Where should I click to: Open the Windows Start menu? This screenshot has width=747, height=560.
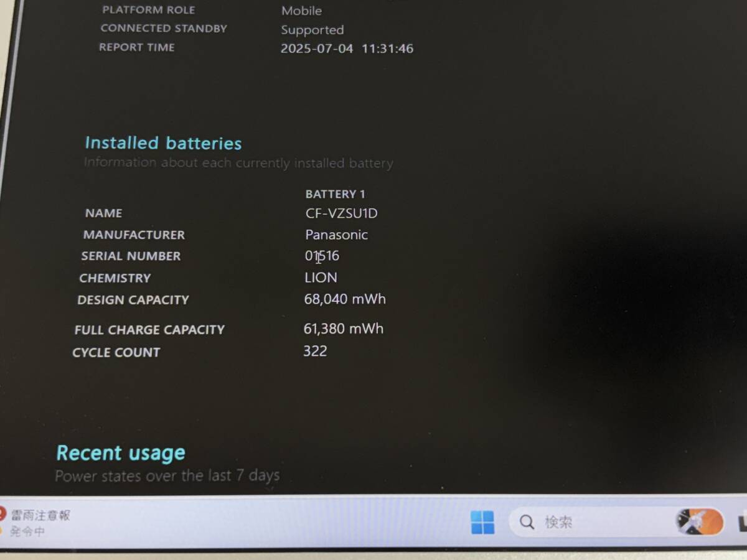coord(482,522)
